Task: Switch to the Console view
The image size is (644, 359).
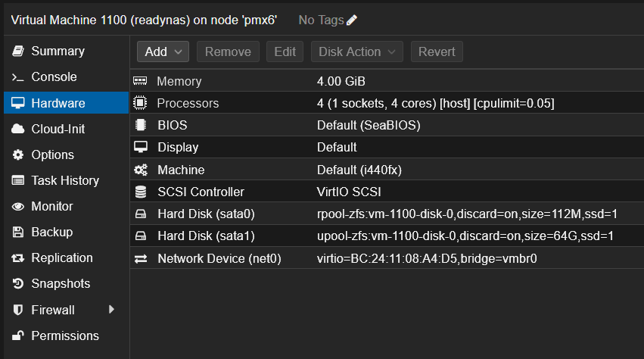Action: pyautogui.click(x=54, y=77)
